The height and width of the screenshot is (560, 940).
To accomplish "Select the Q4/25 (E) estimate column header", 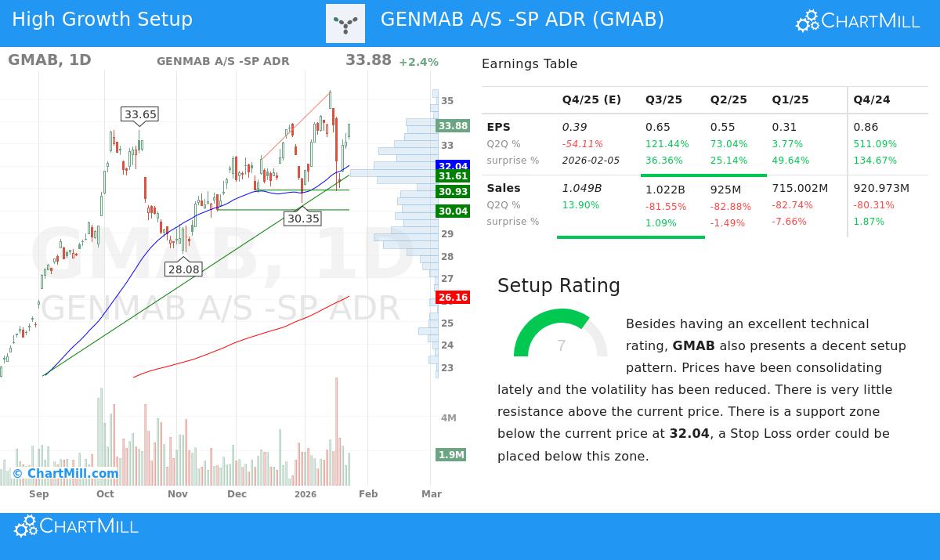I will click(x=591, y=99).
